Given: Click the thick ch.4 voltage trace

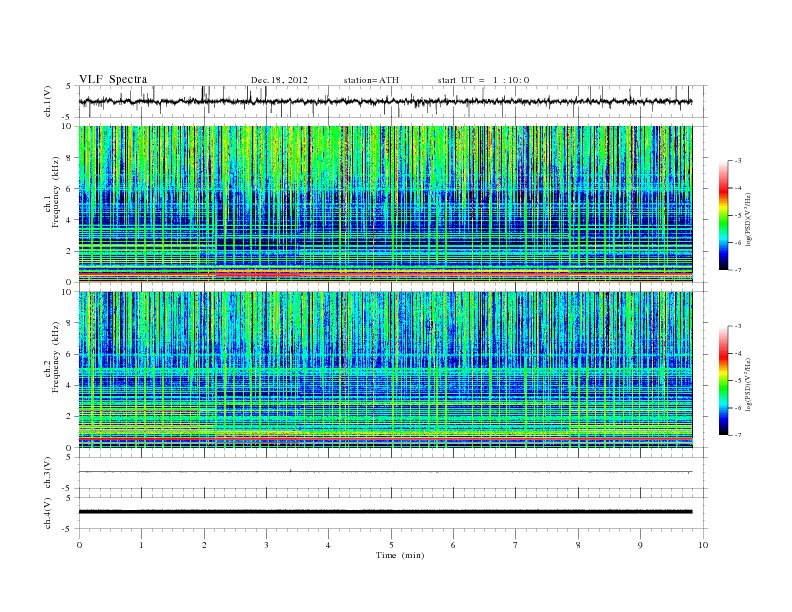Looking at the screenshot, I should (385, 512).
